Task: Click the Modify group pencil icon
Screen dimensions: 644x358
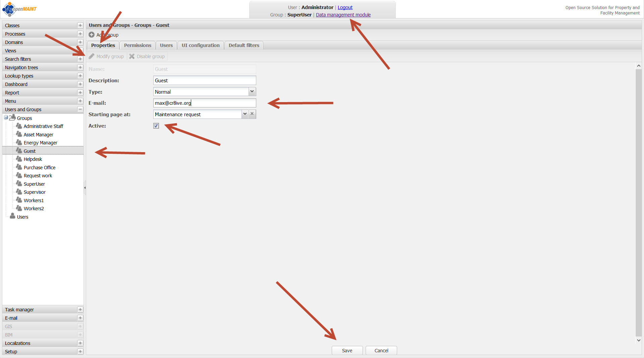Action: click(x=92, y=56)
